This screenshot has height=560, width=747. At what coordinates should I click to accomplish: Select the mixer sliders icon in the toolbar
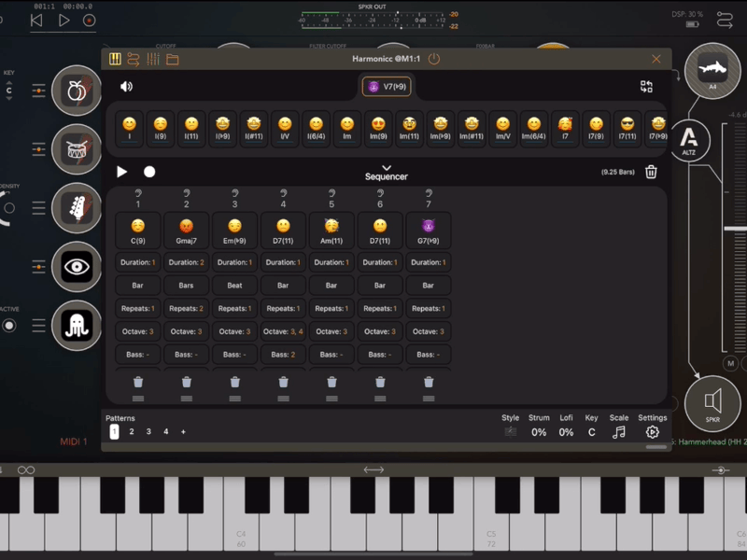(x=153, y=59)
